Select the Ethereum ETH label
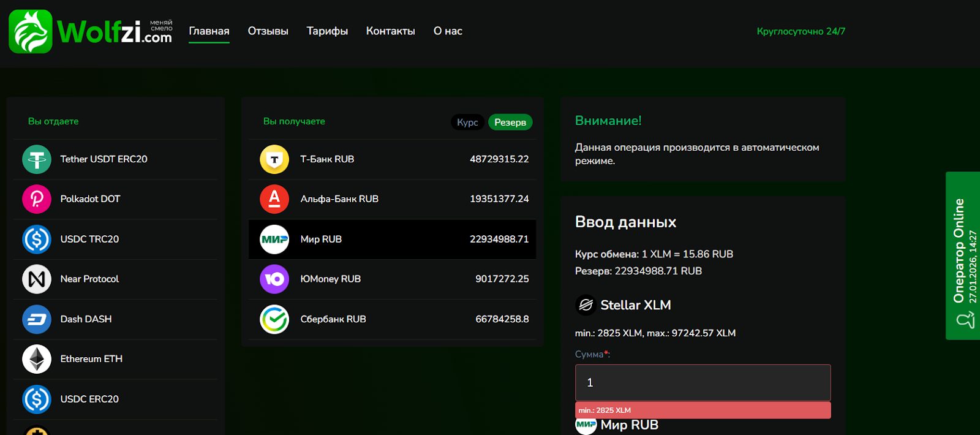This screenshot has height=435, width=980. (91, 359)
